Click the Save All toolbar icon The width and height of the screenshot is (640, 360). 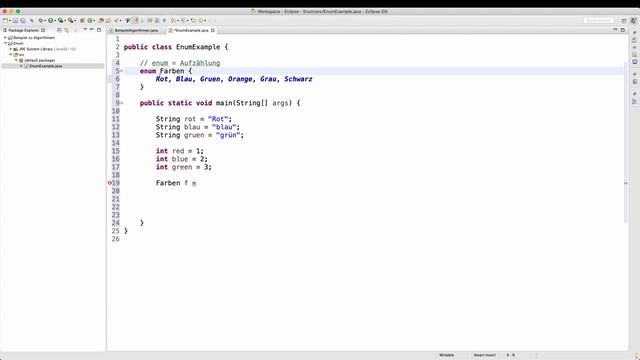click(x=23, y=20)
